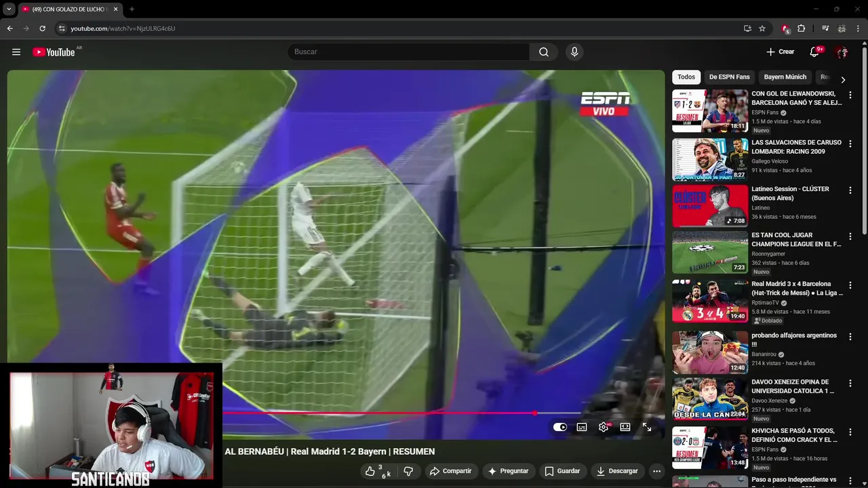Click the video title RESUMEN text
The height and width of the screenshot is (488, 868).
click(x=414, y=451)
